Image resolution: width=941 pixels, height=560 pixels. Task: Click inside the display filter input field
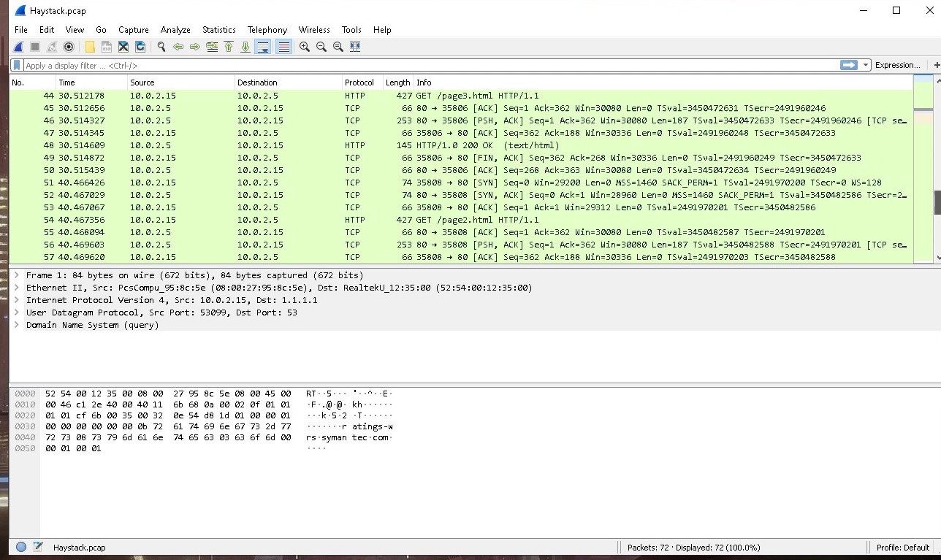point(431,65)
